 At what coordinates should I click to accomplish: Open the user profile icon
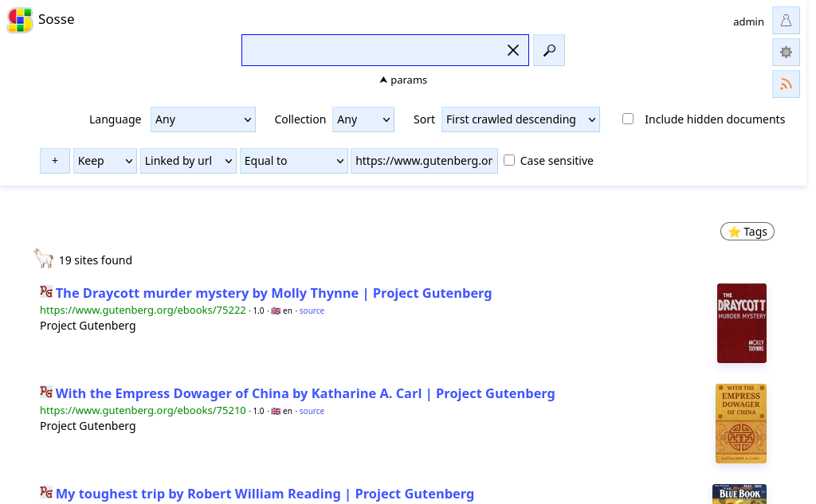(786, 21)
